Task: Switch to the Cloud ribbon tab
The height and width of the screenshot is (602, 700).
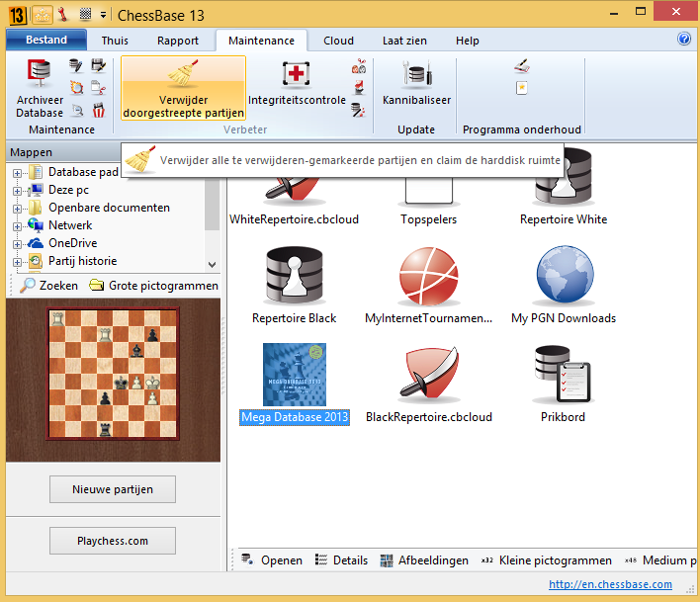Action: pos(338,41)
